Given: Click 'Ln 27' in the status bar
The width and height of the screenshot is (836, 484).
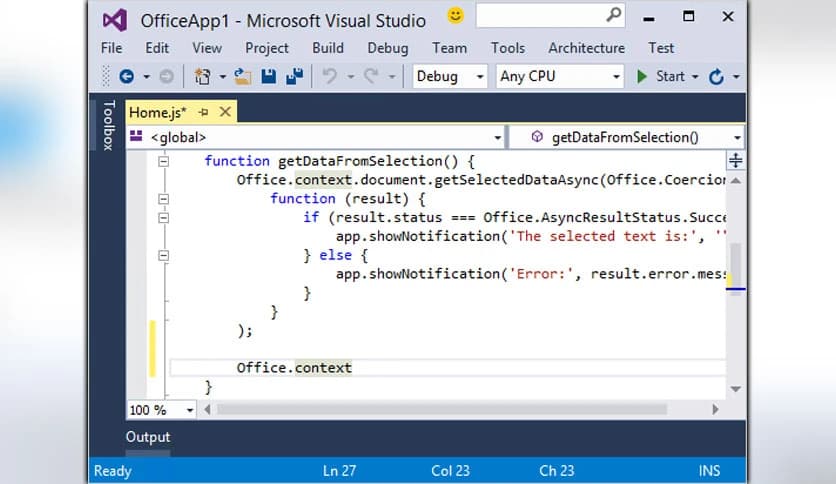Looking at the screenshot, I should coord(339,471).
